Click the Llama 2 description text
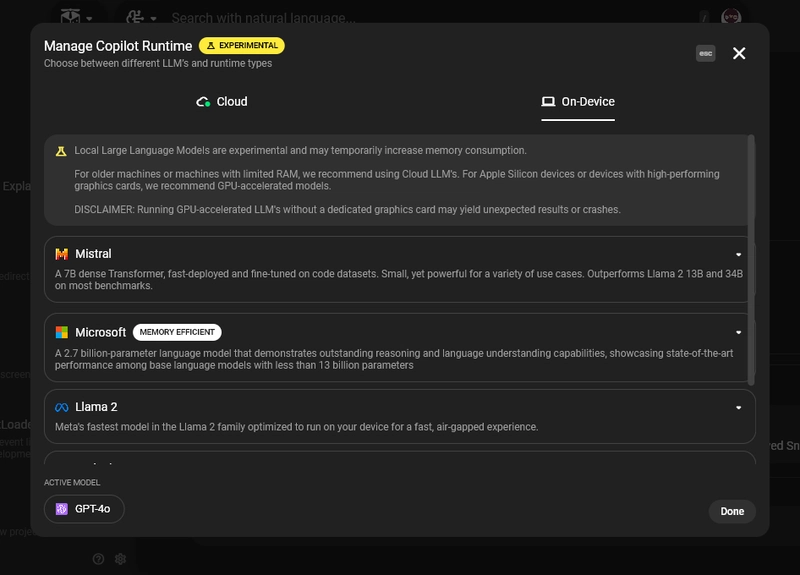800x575 pixels. point(296,427)
